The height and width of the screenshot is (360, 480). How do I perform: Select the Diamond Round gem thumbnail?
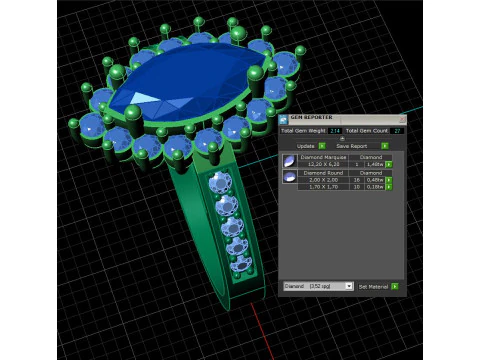coord(290,176)
